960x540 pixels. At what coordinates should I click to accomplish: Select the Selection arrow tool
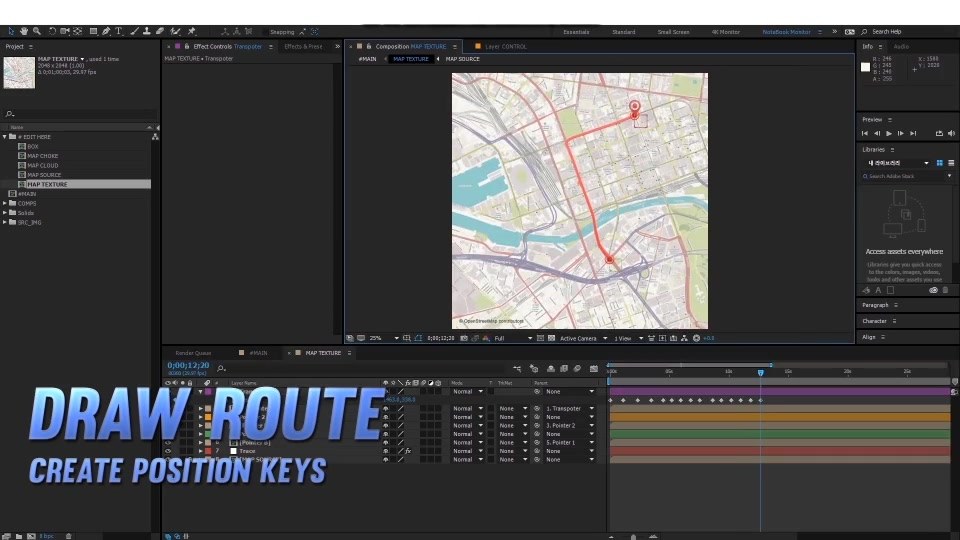(x=11, y=31)
